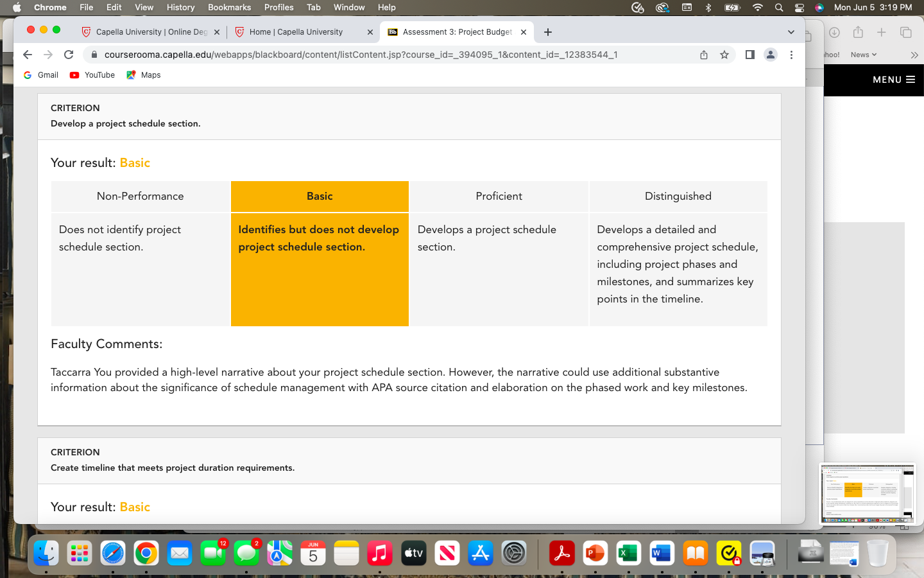Viewport: 924px width, 578px height.
Task: Close the Home Capella University tab
Action: (370, 32)
